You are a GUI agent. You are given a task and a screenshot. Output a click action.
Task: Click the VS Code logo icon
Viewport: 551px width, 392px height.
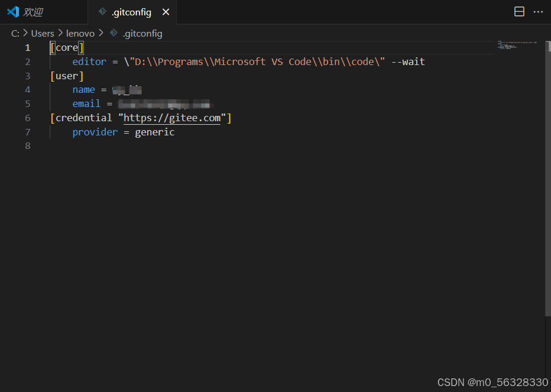(x=12, y=11)
